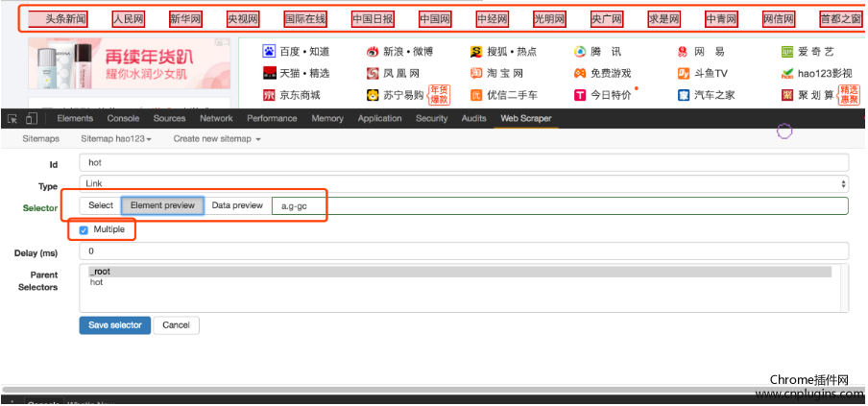Click the Phoenix (凤凰网) icon
Screen dimensions: 868x406
[x=373, y=73]
